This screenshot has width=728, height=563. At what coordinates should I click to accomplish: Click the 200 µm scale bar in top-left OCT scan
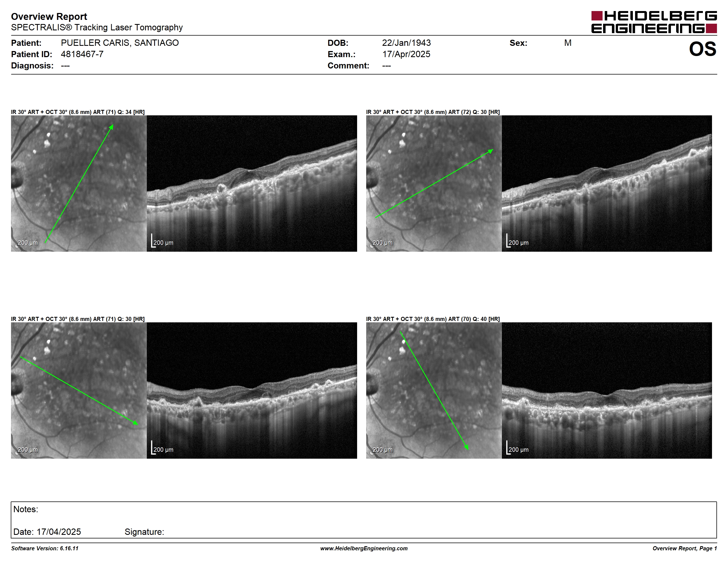pyautogui.click(x=162, y=241)
